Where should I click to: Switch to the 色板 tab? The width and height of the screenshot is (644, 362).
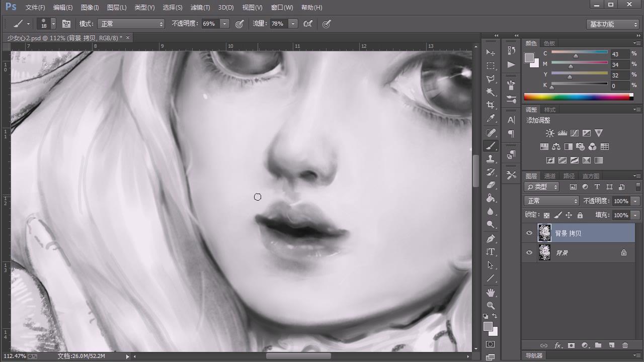click(549, 43)
